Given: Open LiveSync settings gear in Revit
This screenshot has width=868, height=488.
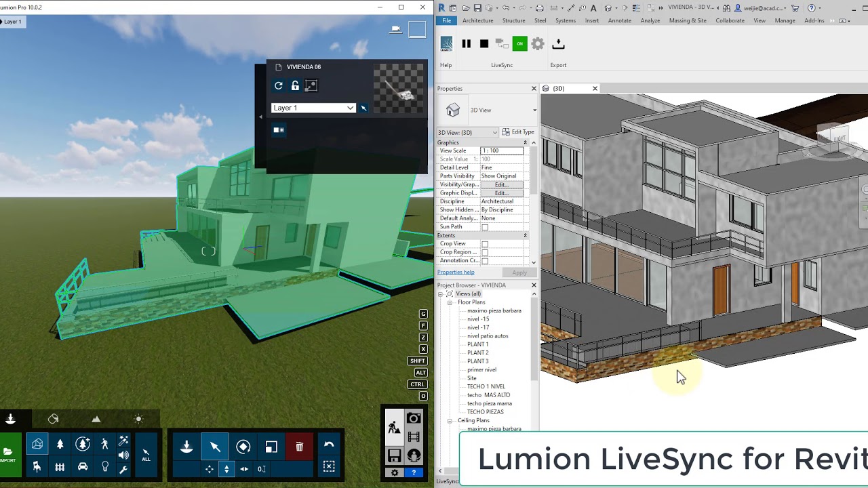Looking at the screenshot, I should 538,44.
